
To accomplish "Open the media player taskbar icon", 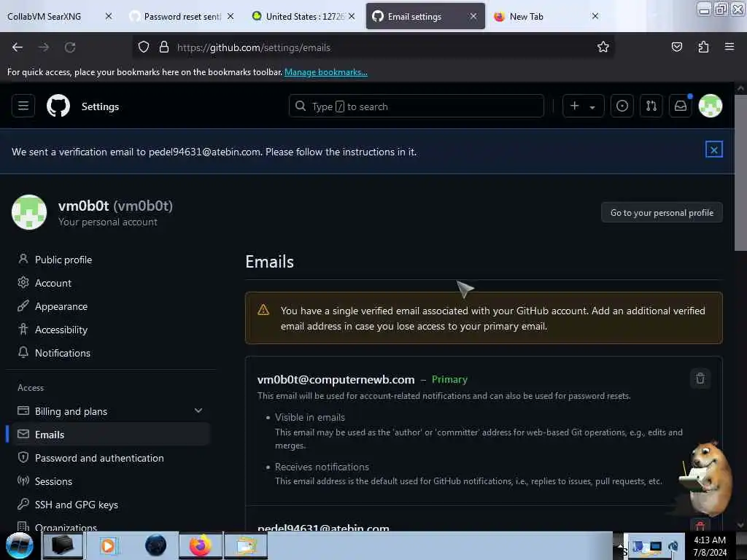I will (x=108, y=545).
